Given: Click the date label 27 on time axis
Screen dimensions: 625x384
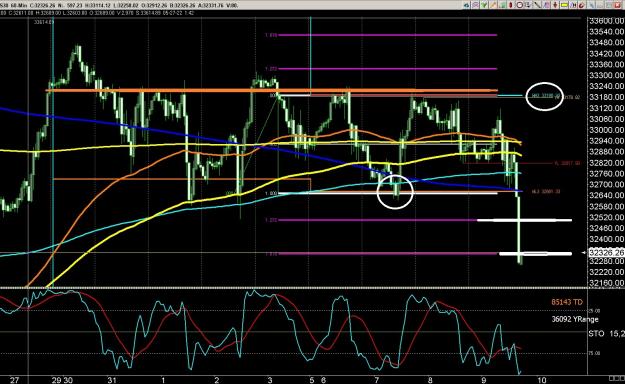Looking at the screenshot, I should point(14,380).
